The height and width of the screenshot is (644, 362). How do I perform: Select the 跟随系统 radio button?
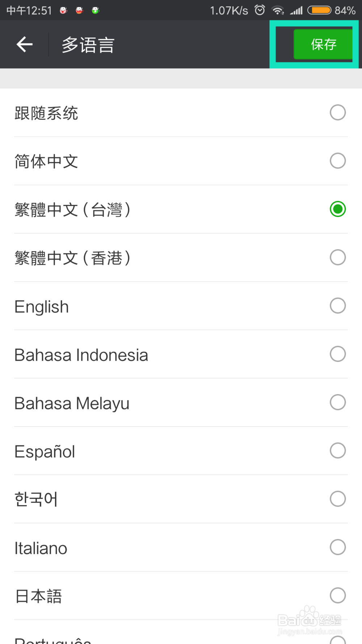[337, 113]
